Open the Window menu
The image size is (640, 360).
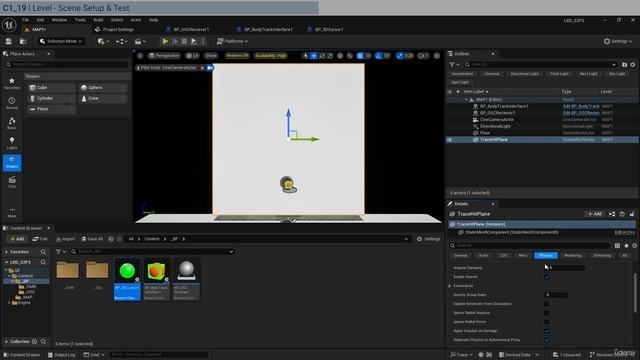(59, 20)
